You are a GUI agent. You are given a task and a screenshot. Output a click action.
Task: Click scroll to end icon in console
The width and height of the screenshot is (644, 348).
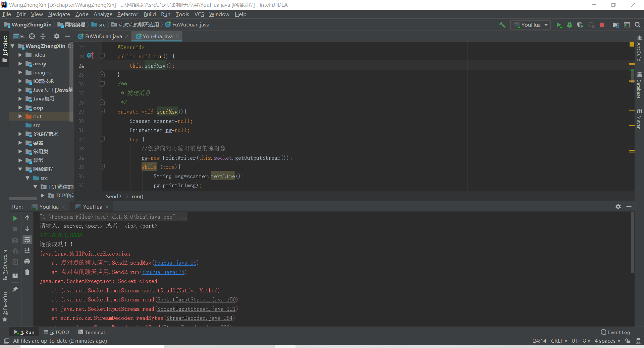(x=27, y=251)
